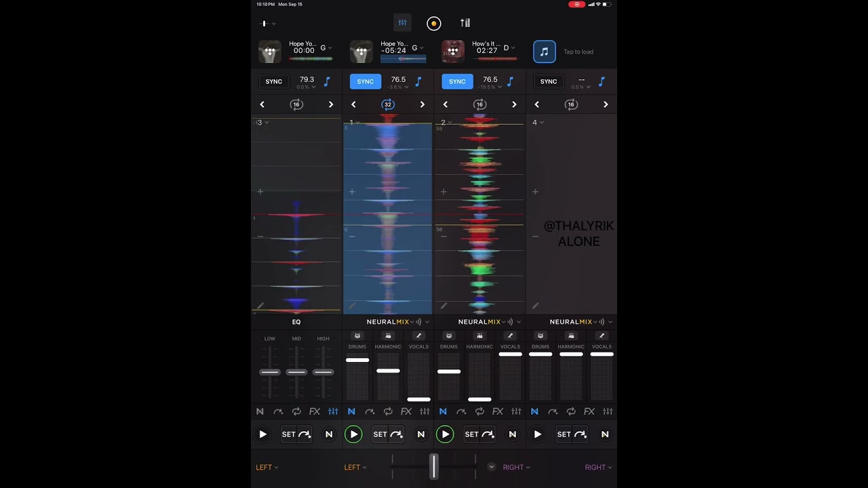Tap the pencil edit icon on deck 2 waveform
This screenshot has width=868, height=488.
tap(443, 306)
